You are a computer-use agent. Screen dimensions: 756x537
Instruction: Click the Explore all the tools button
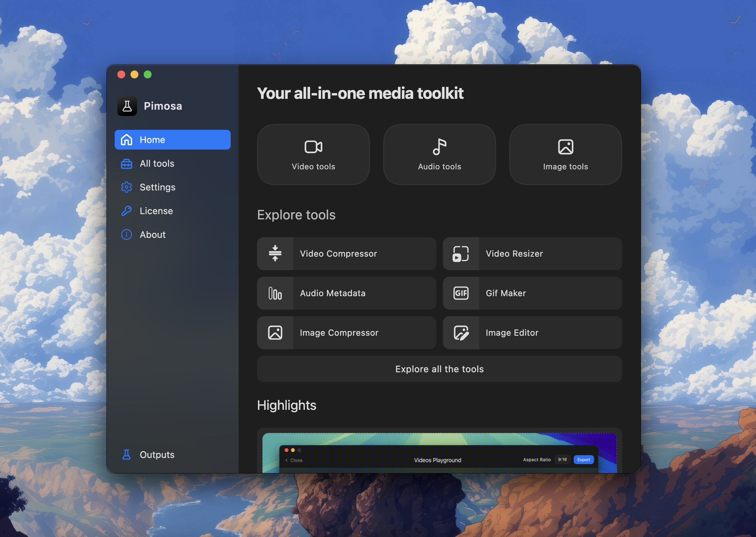pos(439,369)
